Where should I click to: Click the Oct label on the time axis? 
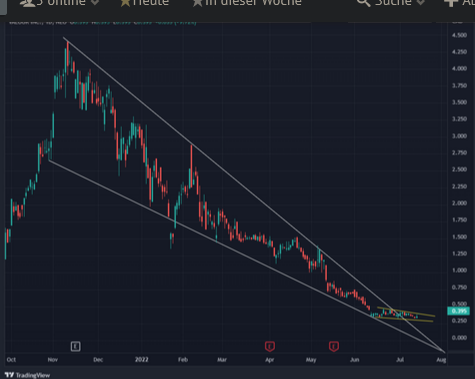(x=11, y=360)
